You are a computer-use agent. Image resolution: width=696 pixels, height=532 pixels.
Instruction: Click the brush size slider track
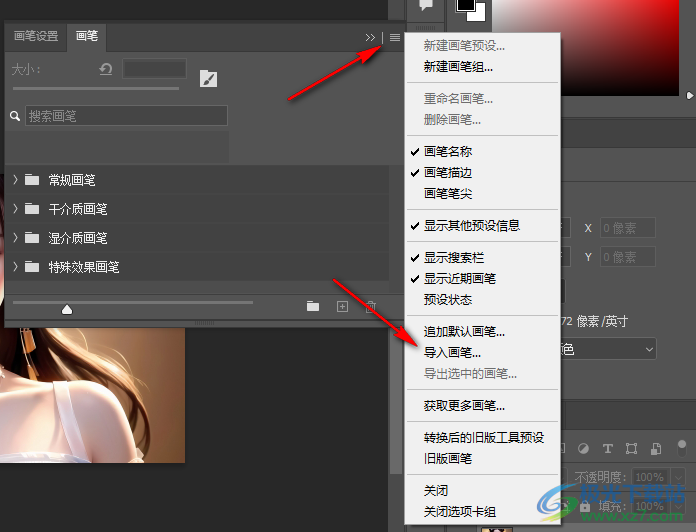coord(96,88)
